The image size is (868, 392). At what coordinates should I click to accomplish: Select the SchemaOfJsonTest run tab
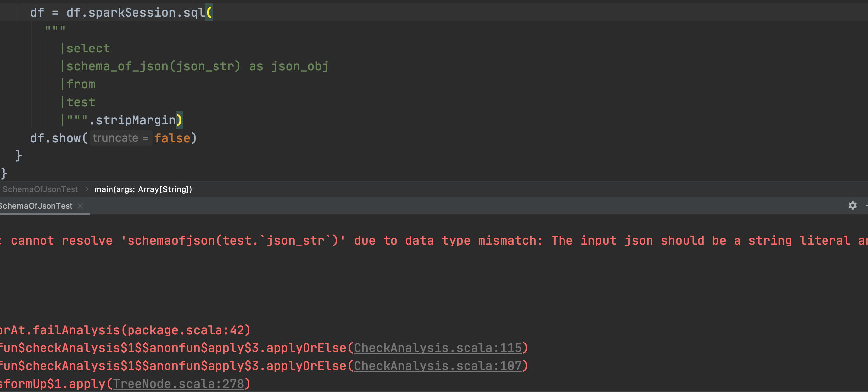[x=36, y=206]
